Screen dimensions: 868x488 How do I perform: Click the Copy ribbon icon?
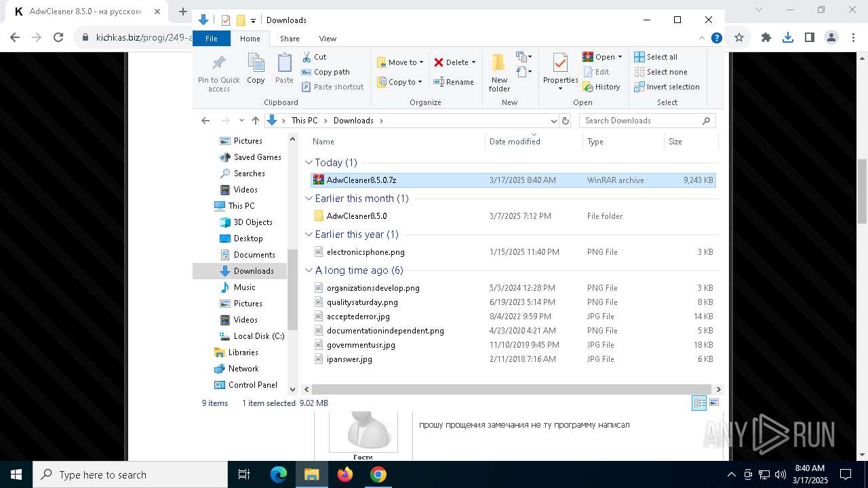[256, 68]
